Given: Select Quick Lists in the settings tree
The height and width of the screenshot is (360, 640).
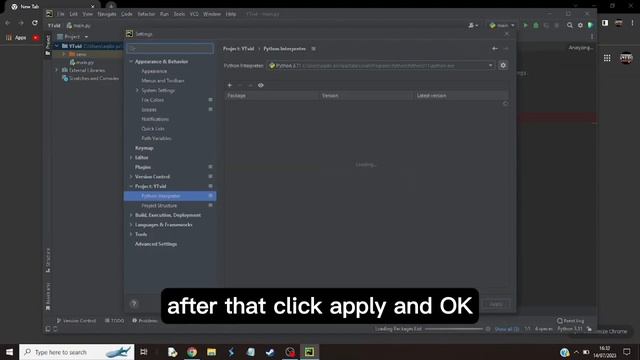Looking at the screenshot, I should coord(153,129).
